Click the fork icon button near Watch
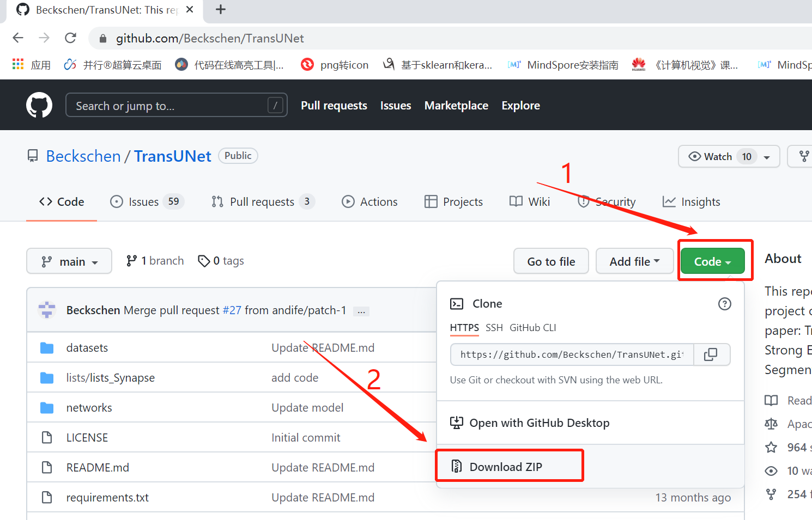Viewport: 812px width, 520px height. click(804, 156)
